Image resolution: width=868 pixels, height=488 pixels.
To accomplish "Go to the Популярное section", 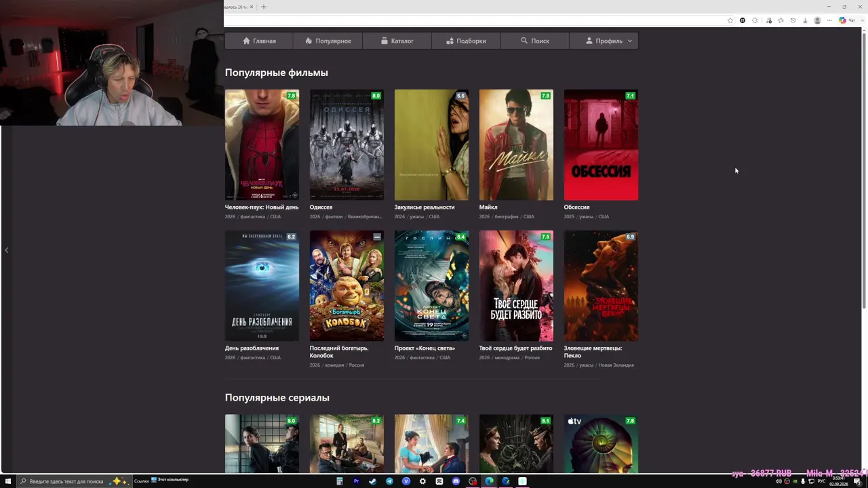I will click(x=328, y=41).
